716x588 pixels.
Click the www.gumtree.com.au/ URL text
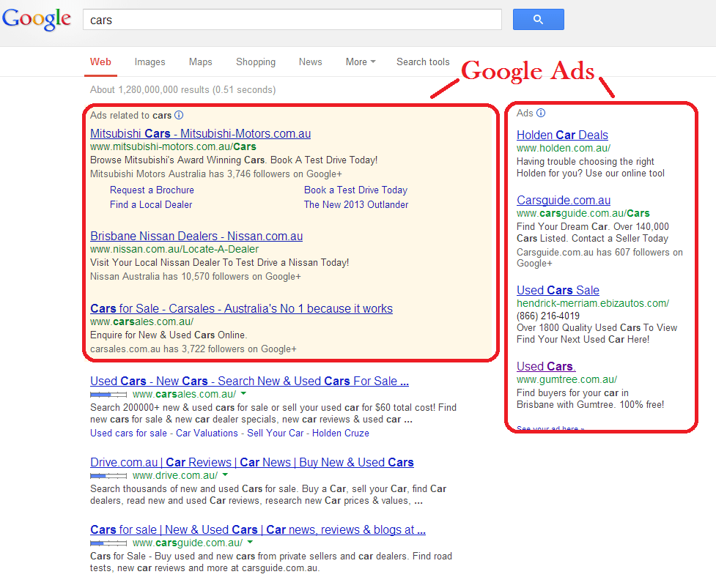pos(566,379)
